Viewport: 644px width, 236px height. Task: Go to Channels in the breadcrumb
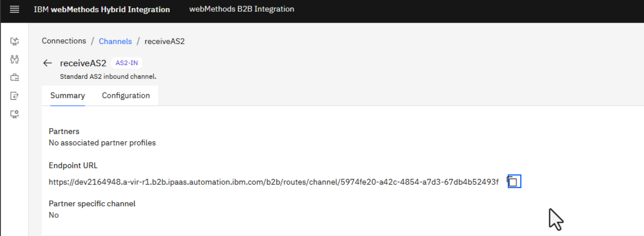[115, 41]
